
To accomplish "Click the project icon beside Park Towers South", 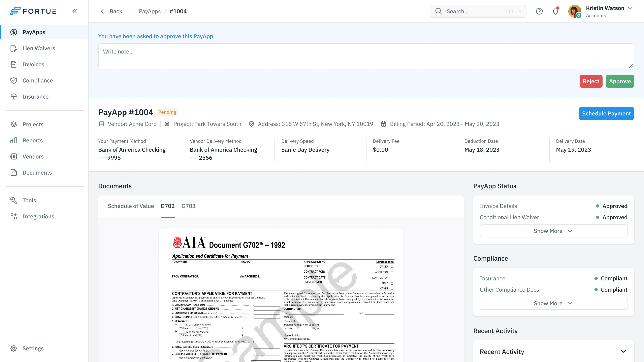I will coord(167,124).
